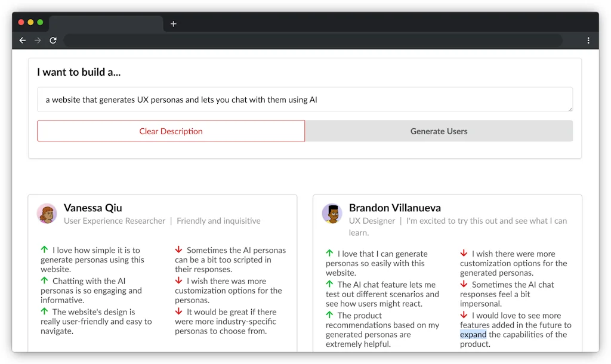Click the browser back arrow
The height and width of the screenshot is (364, 611).
click(x=23, y=41)
